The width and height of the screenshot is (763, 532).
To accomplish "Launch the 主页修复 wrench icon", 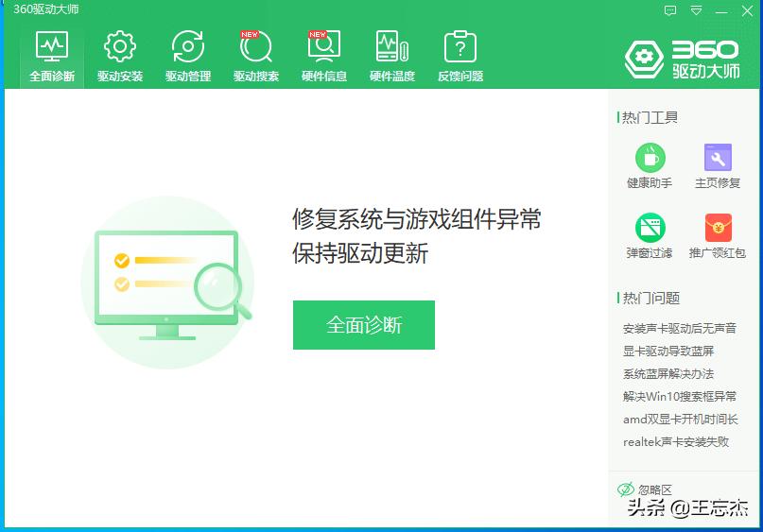I will (x=718, y=157).
